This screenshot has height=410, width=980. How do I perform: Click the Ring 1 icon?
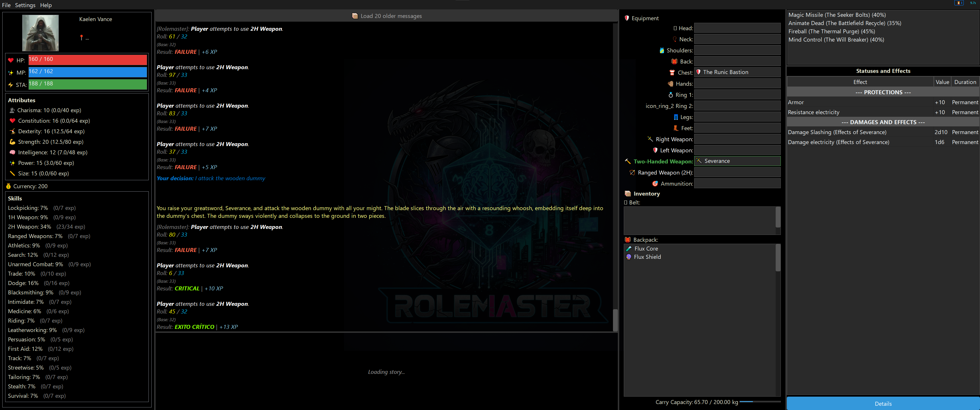(671, 95)
